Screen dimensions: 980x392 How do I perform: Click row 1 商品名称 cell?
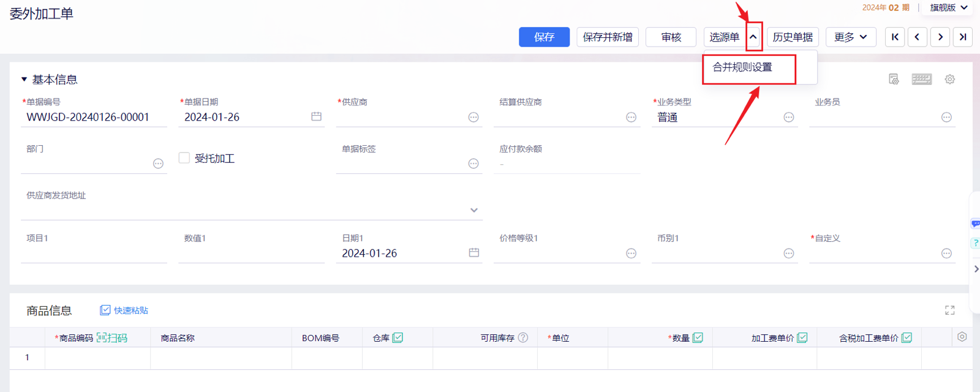(221, 358)
